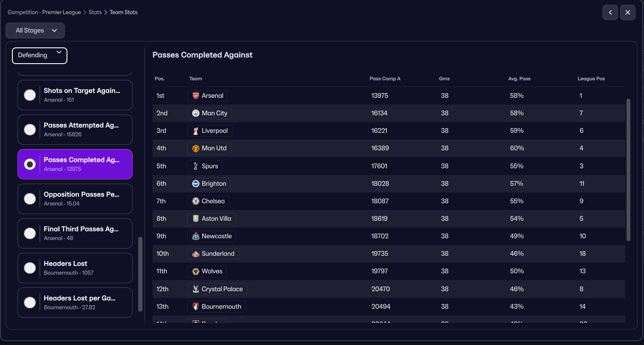Open the Defending category dropdown
This screenshot has height=345, width=644.
(x=40, y=56)
